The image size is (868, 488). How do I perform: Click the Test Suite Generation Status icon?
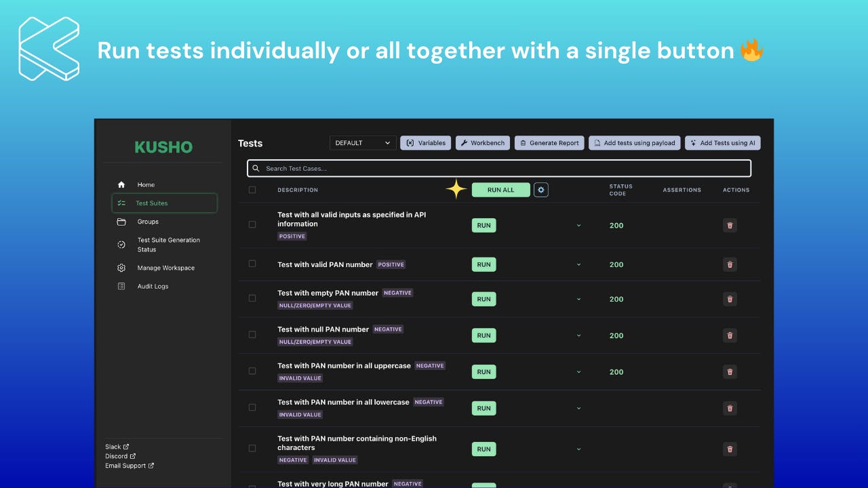(x=121, y=245)
